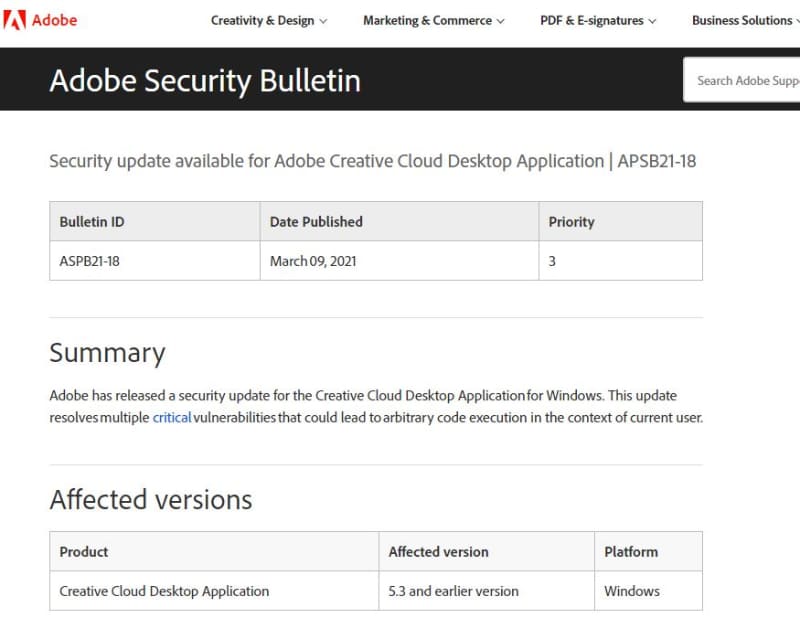Select the Date Published column header
Screen dimensions: 800x618
[x=316, y=222]
